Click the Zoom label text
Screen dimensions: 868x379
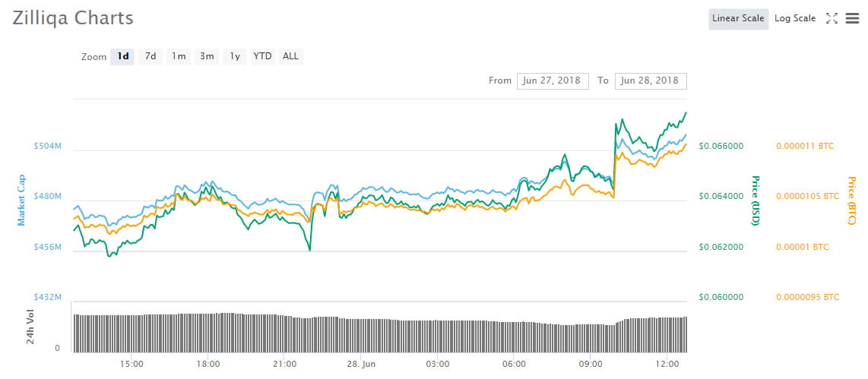pos(93,57)
